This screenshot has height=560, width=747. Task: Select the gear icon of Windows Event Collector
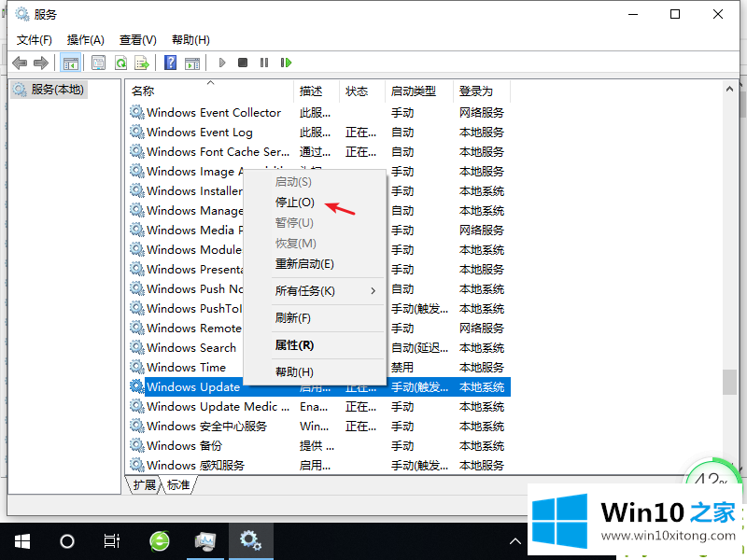[x=137, y=112]
